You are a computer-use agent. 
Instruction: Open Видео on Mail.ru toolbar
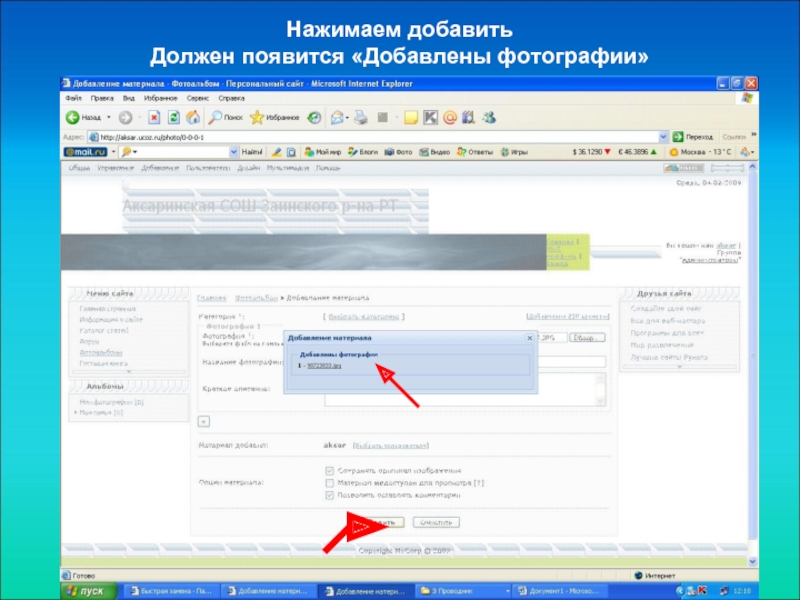point(434,152)
